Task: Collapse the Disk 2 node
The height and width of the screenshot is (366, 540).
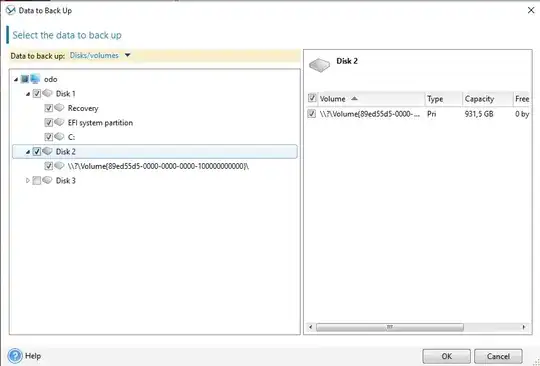Action: 28,152
